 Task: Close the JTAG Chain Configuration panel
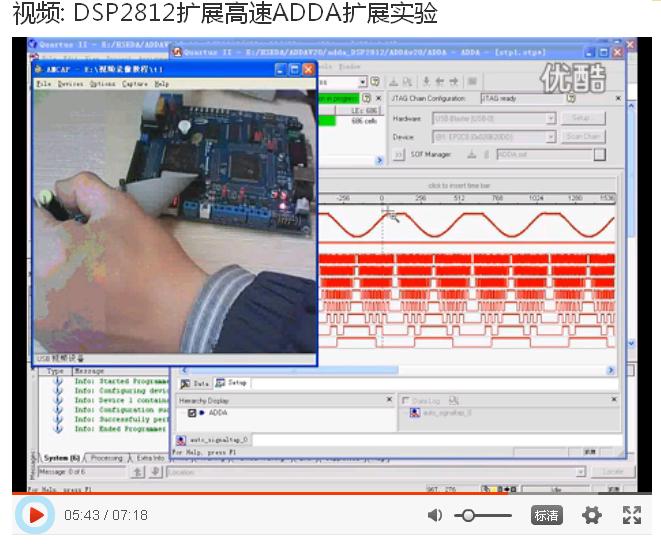[618, 98]
